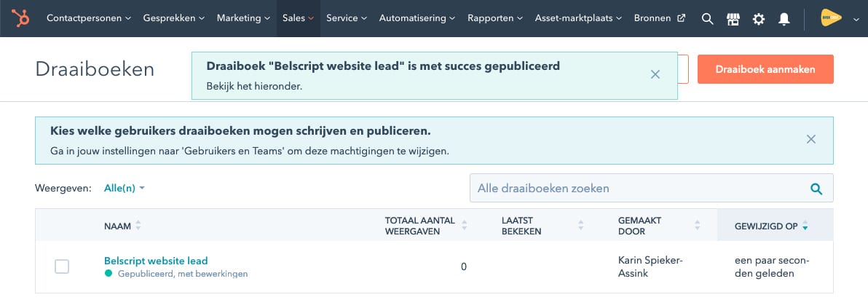Open notifications bell
Screen dimensions: 868x308
coord(784,19)
